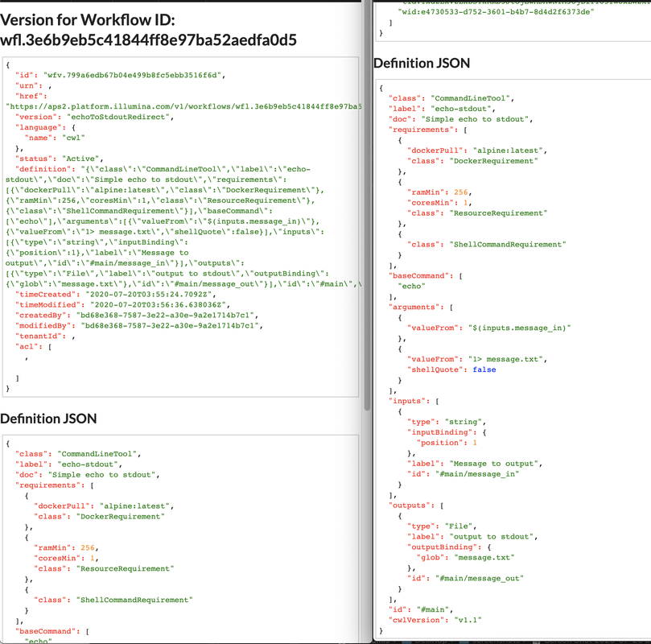The image size is (651, 644).
Task: Select the echoToStdoutRedirect version value
Action: pos(118,117)
